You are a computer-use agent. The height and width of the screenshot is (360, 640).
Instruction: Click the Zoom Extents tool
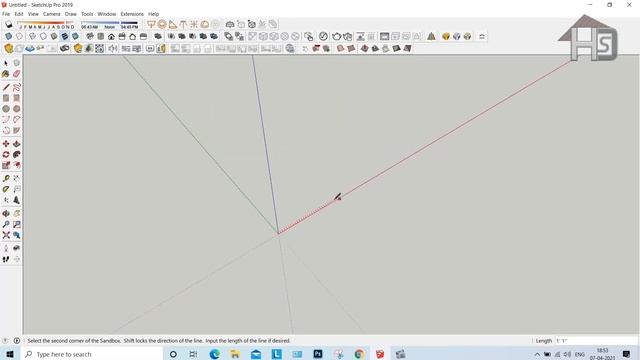pos(6,235)
